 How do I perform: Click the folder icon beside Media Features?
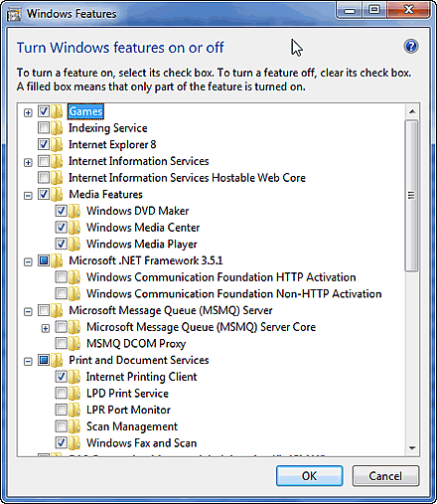(x=57, y=194)
